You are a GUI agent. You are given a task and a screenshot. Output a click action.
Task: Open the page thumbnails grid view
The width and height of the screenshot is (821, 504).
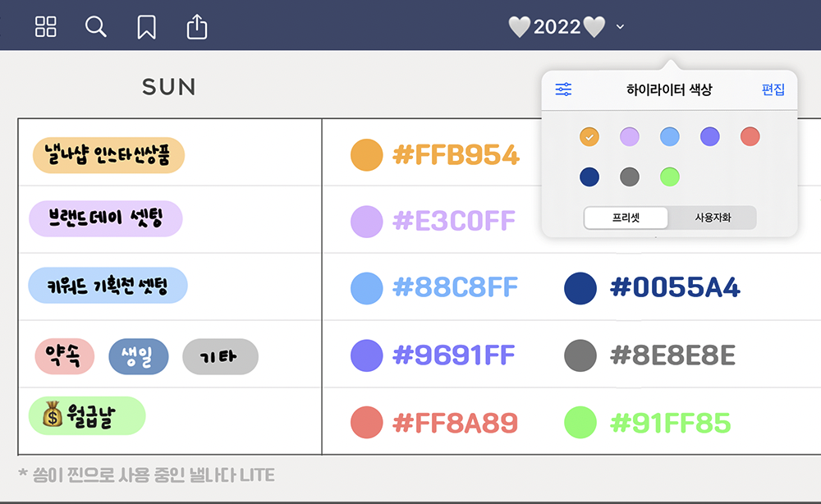[x=46, y=27]
